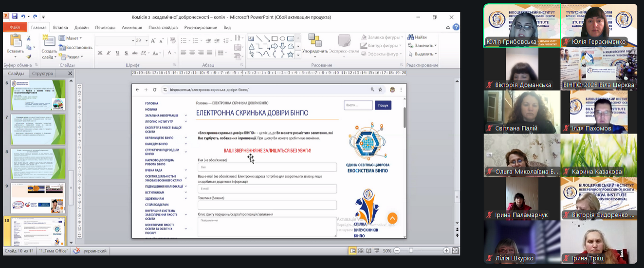Toggle italic (К) formatting
This screenshot has height=268, width=644.
coord(108,53)
